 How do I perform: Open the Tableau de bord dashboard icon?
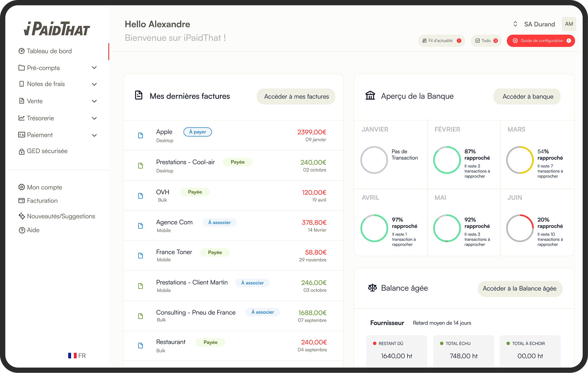pyautogui.click(x=22, y=51)
